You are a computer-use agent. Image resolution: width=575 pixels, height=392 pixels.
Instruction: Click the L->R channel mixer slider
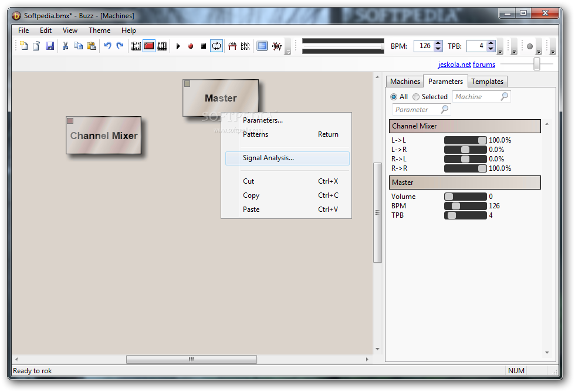click(465, 150)
